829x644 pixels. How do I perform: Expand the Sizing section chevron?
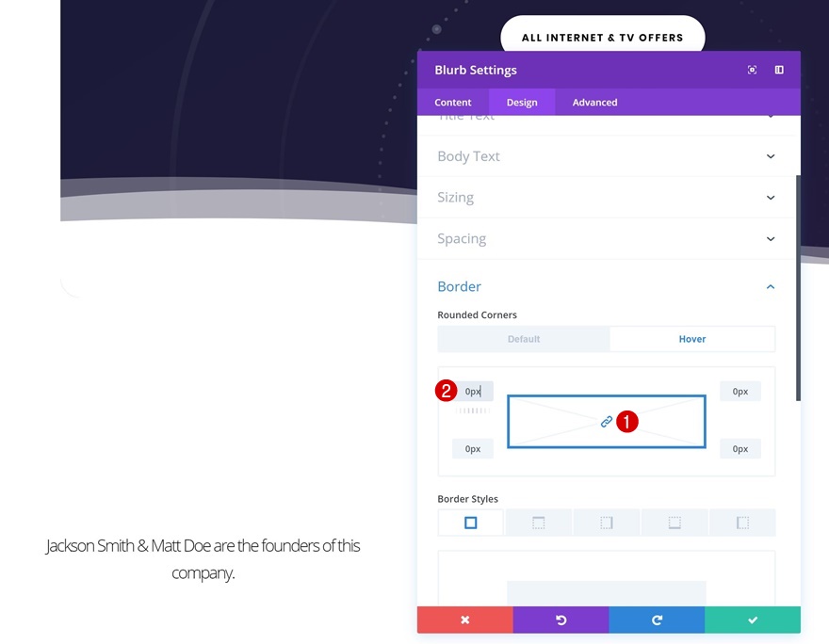point(771,198)
